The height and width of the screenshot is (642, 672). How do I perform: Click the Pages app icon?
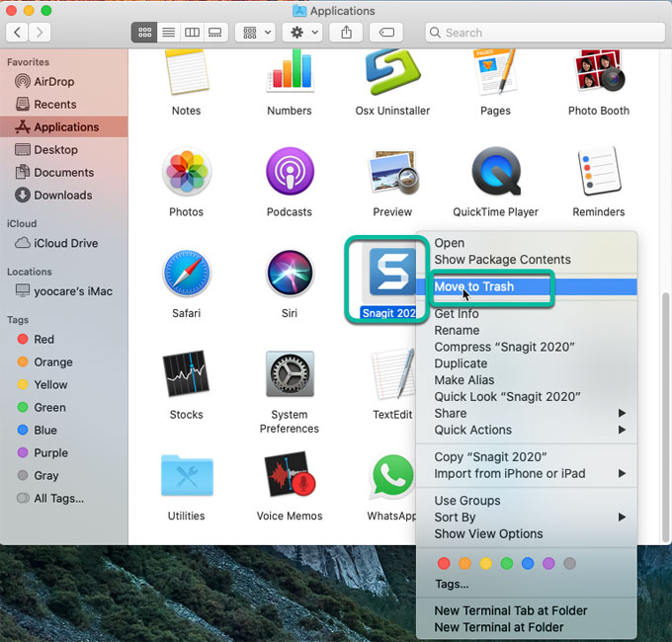pyautogui.click(x=495, y=72)
